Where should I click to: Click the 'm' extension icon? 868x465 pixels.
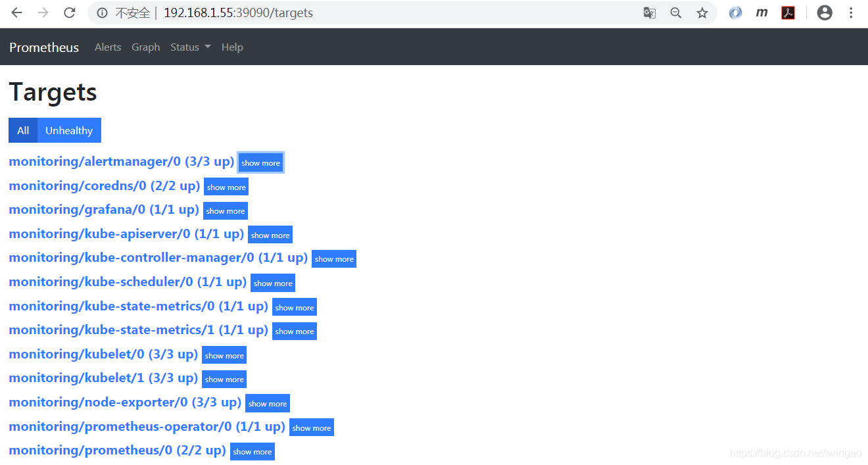pos(761,12)
